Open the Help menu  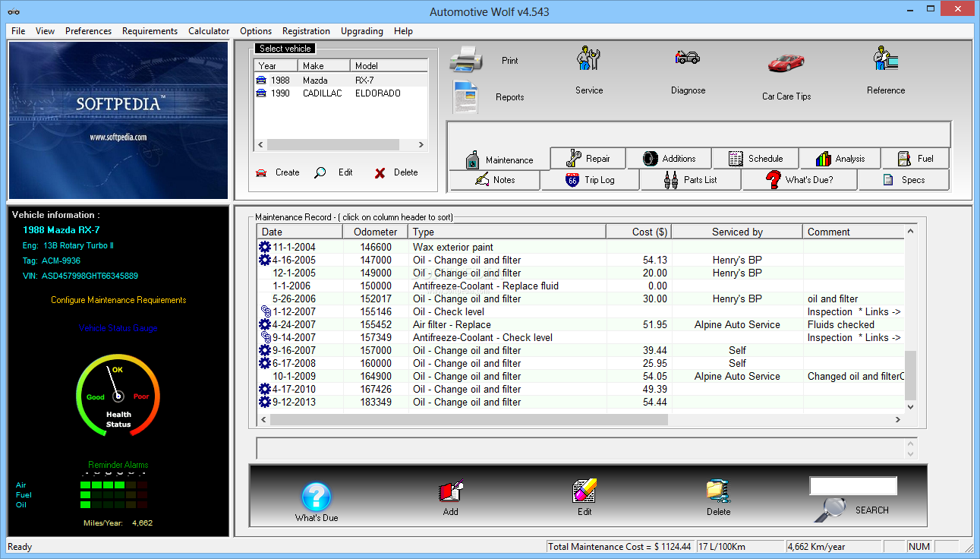(403, 31)
